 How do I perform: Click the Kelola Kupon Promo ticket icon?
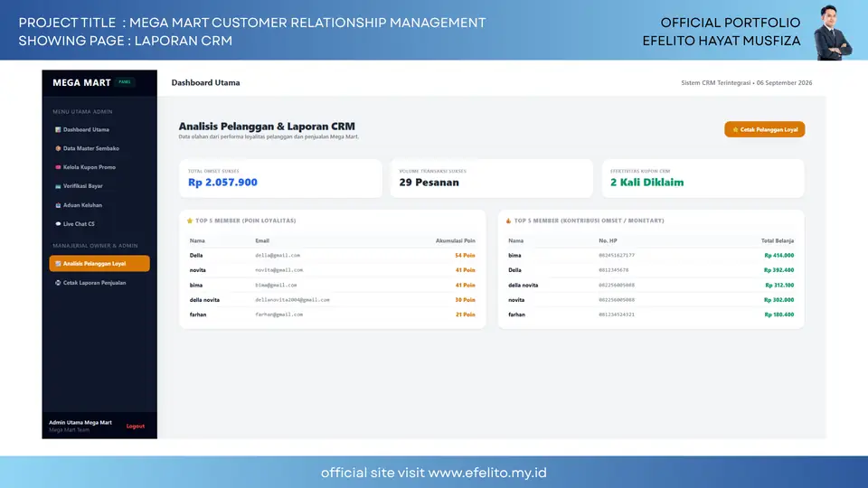[x=58, y=167]
